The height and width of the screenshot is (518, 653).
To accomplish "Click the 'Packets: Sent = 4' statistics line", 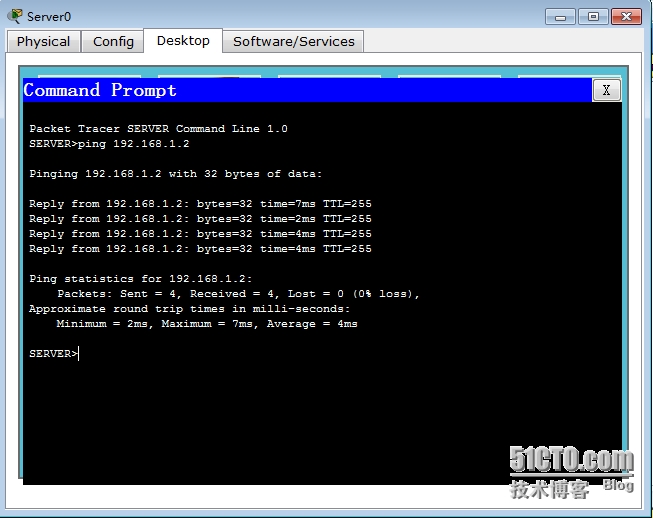I will point(238,294).
